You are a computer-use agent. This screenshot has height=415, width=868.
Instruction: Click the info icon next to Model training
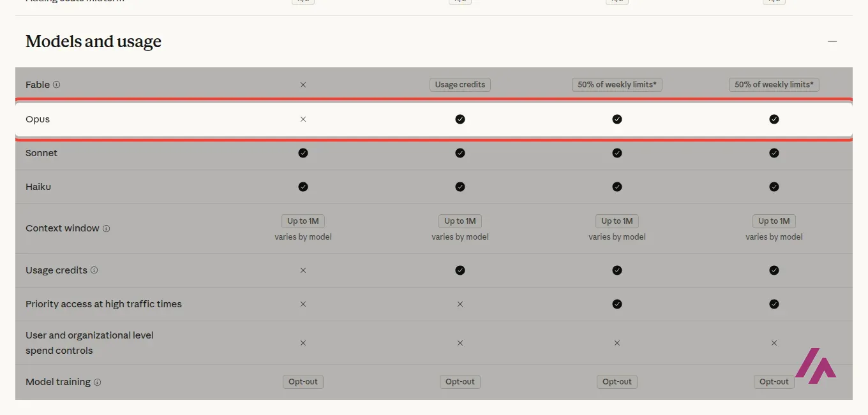coord(97,382)
